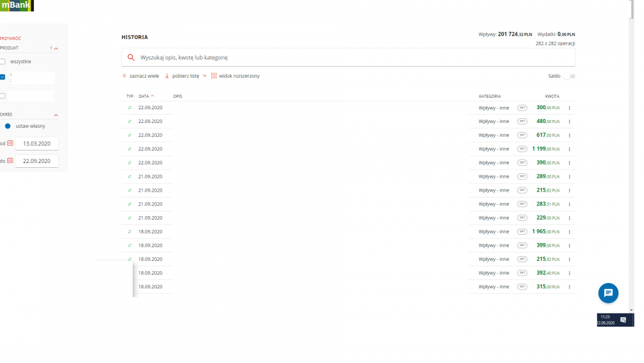Select the 'ustaw własny' period radio
Viewport: 644px width, 363px height.
(8, 126)
